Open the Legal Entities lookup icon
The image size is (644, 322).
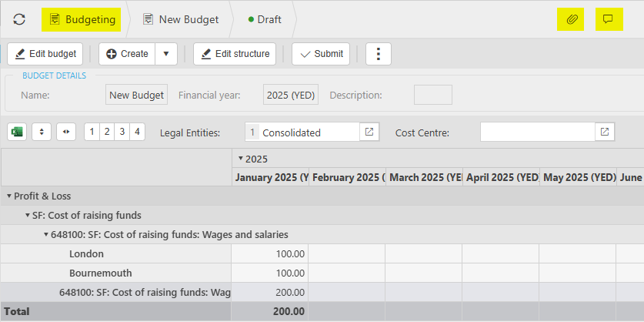[x=369, y=132]
